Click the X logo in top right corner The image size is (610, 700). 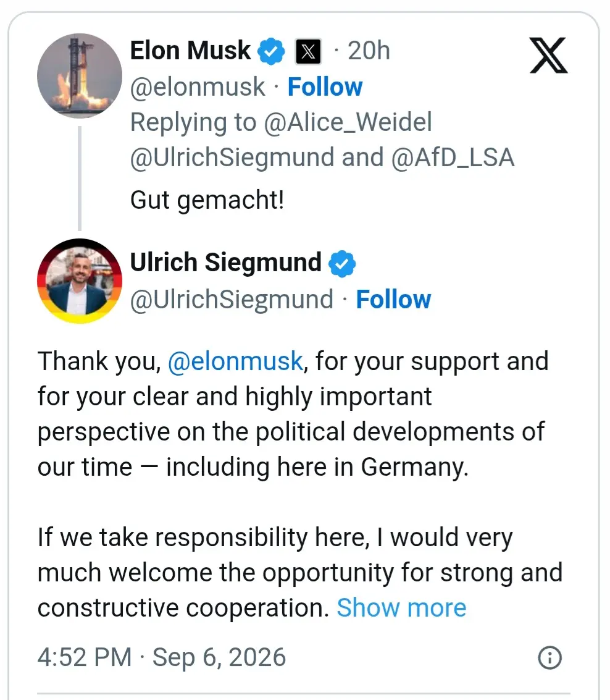click(x=548, y=56)
